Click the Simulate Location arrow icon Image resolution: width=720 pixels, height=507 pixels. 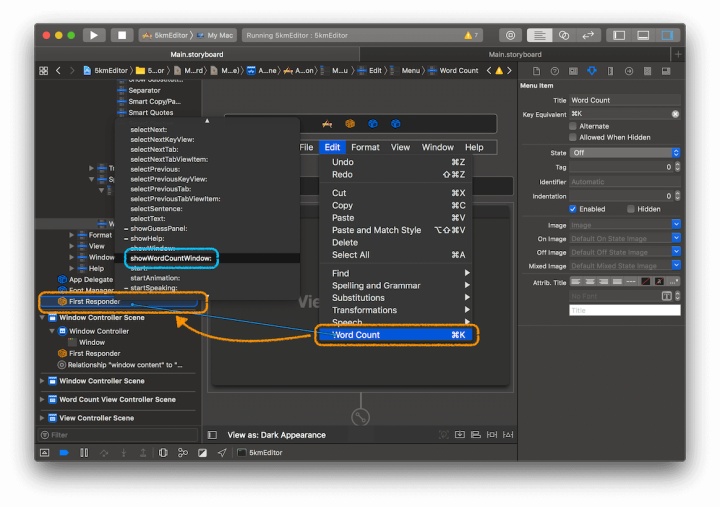222,453
